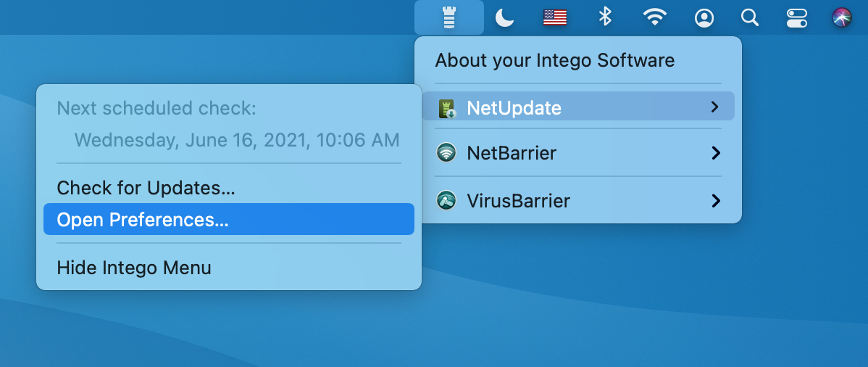Click the US flag input source icon

tap(555, 17)
